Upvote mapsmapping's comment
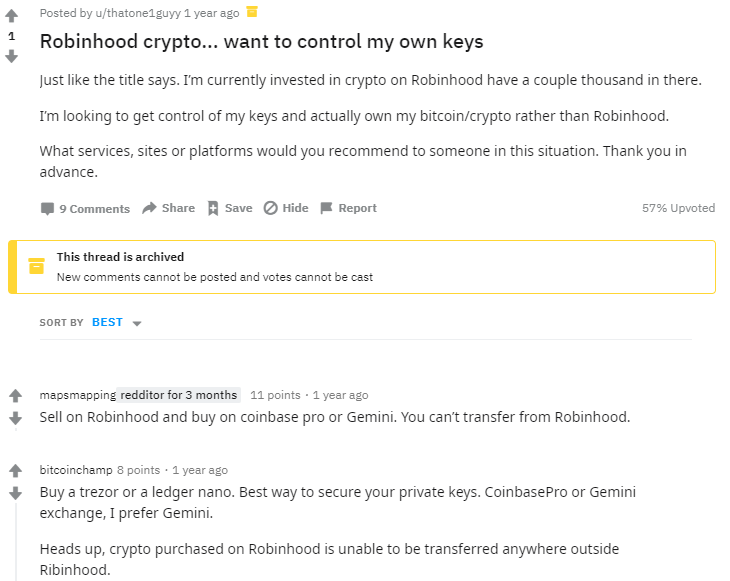This screenshot has width=730, height=581. point(15,396)
